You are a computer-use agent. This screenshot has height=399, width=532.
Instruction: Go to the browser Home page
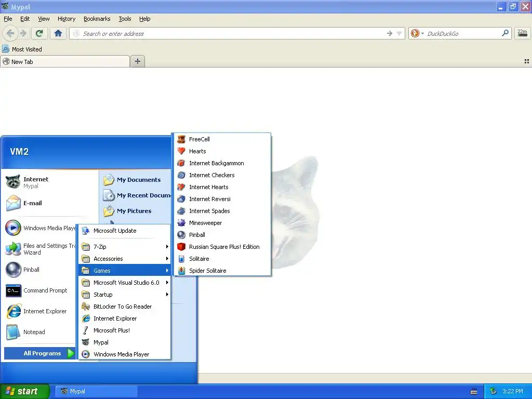58,33
